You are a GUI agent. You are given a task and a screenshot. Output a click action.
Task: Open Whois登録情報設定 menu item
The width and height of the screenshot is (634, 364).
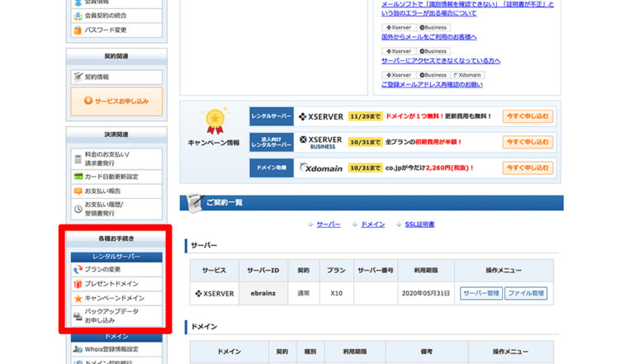coord(116,349)
